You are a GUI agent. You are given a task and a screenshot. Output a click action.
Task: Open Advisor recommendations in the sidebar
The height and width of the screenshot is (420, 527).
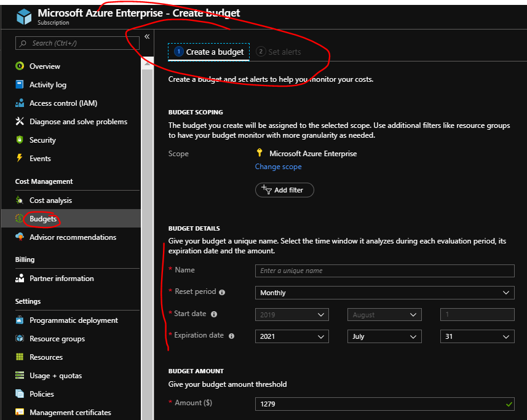pyautogui.click(x=73, y=237)
